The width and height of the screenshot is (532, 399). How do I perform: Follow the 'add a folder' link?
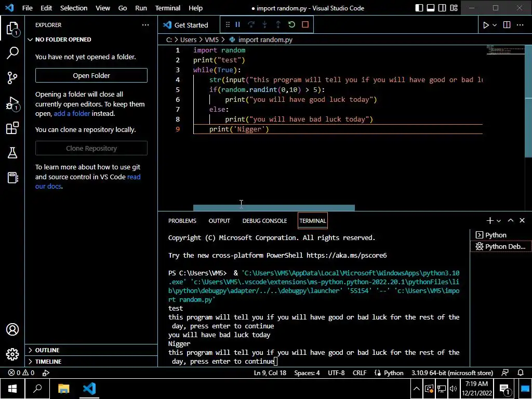[x=72, y=113]
